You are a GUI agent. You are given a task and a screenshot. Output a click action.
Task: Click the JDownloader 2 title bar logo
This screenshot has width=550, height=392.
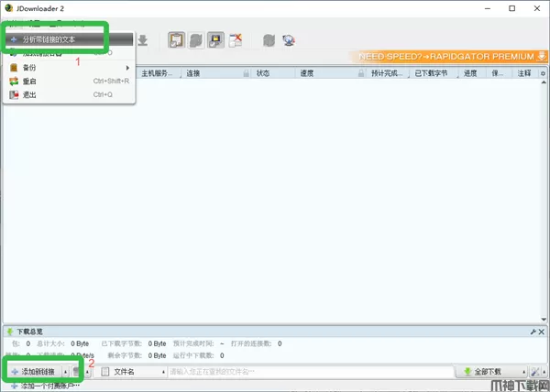pyautogui.click(x=9, y=8)
